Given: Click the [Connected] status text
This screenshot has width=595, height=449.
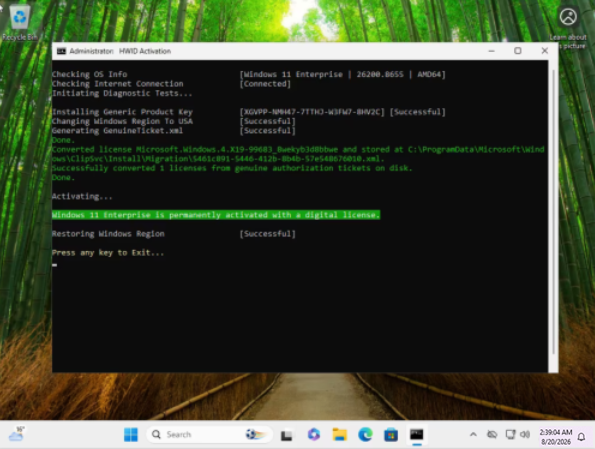Looking at the screenshot, I should point(265,84).
